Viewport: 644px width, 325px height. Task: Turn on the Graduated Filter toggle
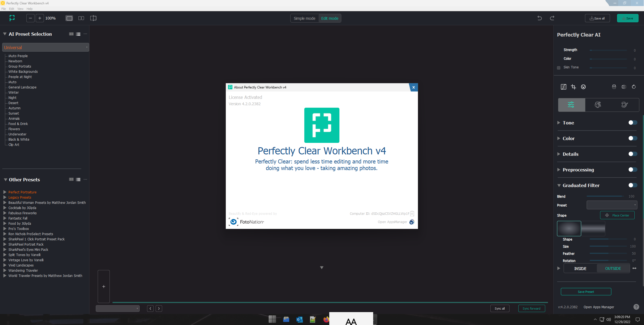pos(633,185)
